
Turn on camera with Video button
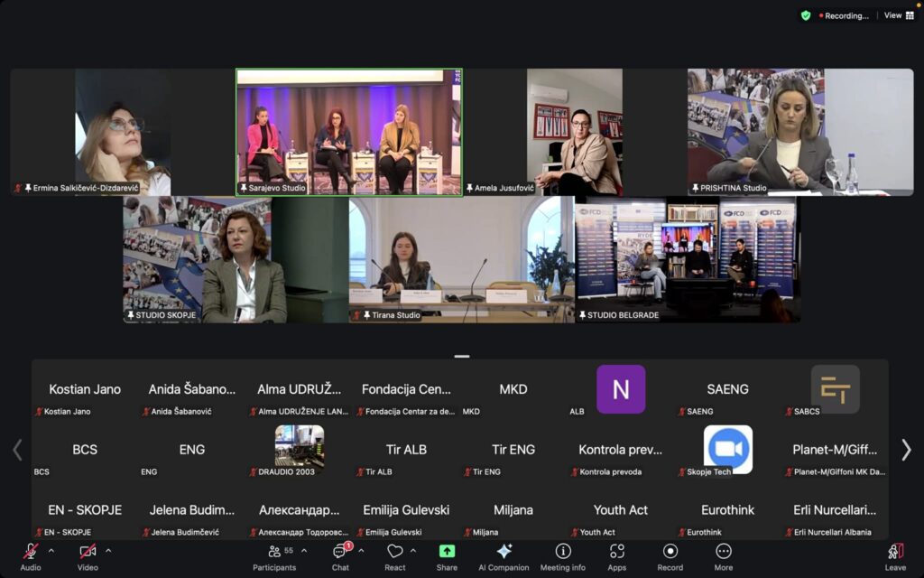click(88, 555)
